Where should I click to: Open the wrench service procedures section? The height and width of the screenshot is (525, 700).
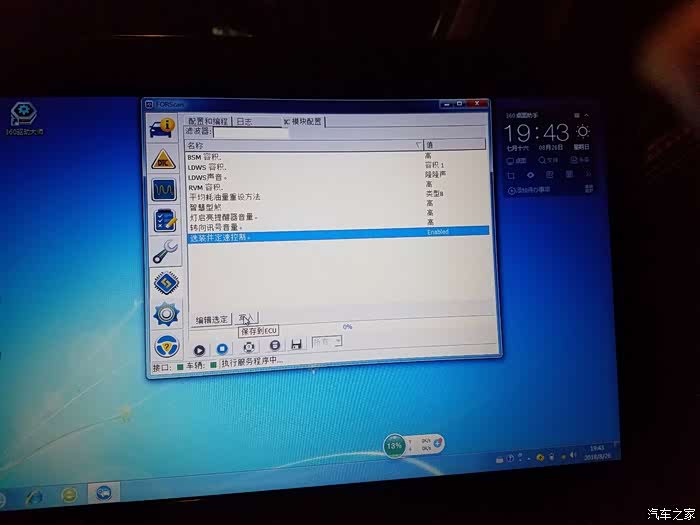pyautogui.click(x=165, y=251)
